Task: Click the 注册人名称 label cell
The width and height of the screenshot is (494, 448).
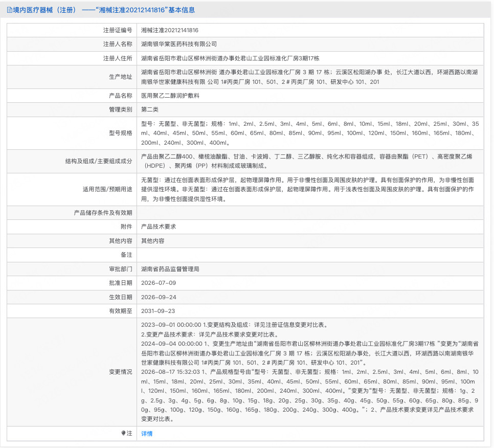Action: coord(72,44)
